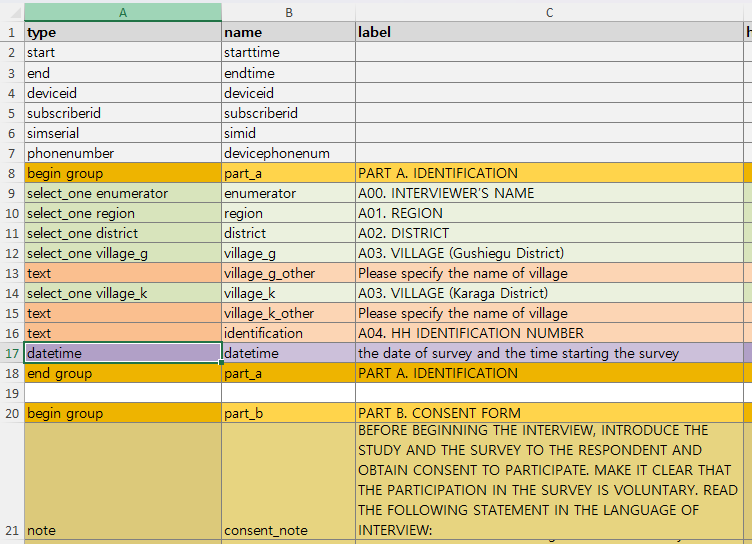This screenshot has height=544, width=752.
Task: Click the 'name' header cell
Action: 289,32
